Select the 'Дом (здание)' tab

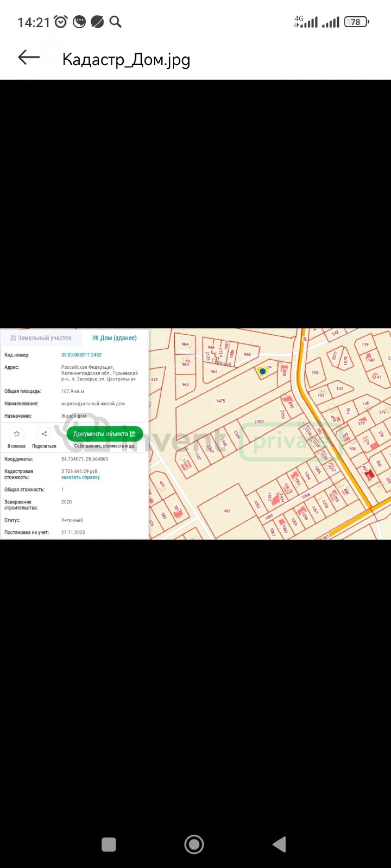point(115,338)
